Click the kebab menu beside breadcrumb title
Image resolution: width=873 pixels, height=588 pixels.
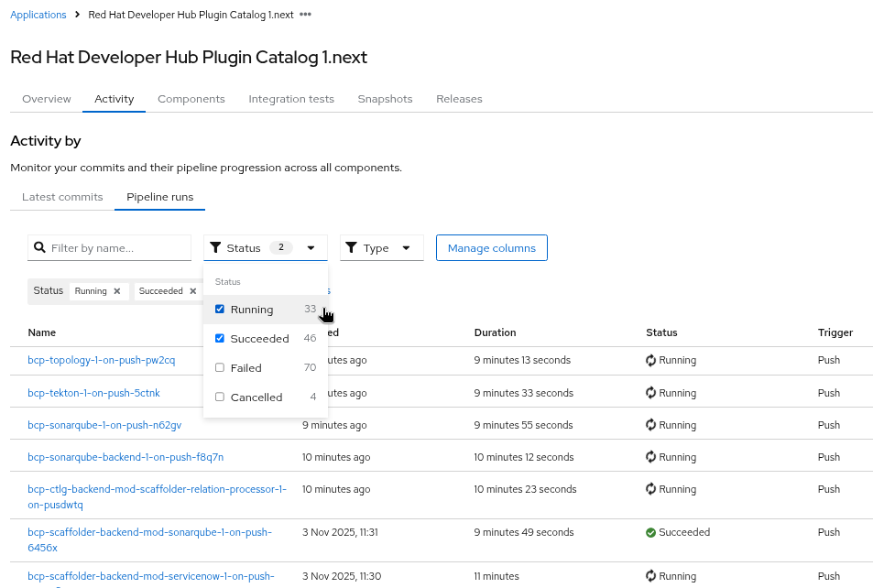click(x=305, y=15)
